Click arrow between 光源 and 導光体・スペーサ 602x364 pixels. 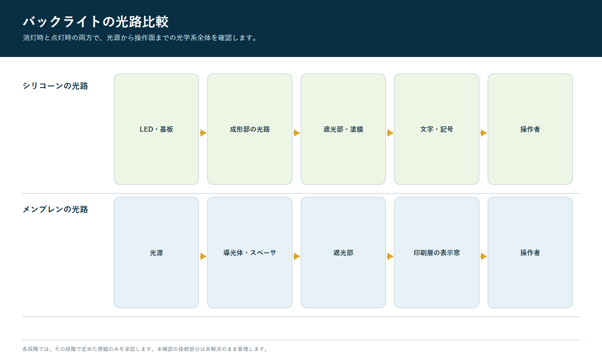tap(203, 256)
